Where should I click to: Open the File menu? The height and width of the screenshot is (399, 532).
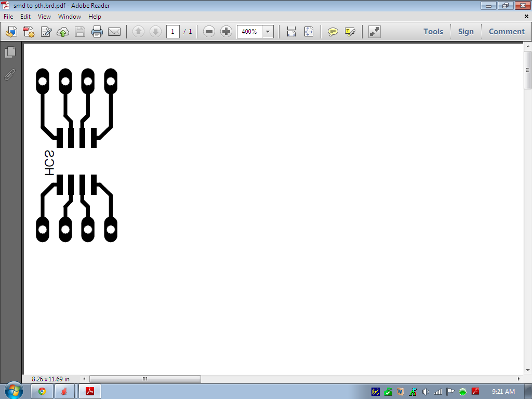pos(8,17)
